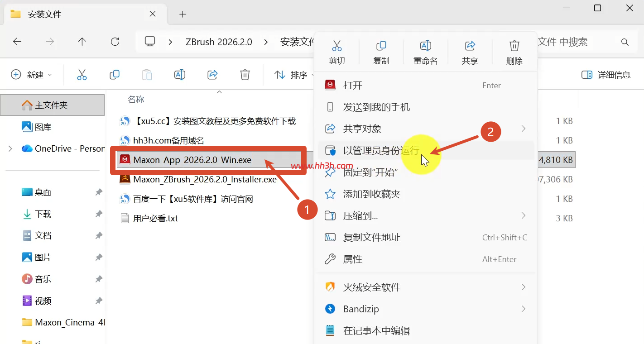The height and width of the screenshot is (344, 644).
Task: Expand the Bandizip submenu
Action: (x=426, y=309)
